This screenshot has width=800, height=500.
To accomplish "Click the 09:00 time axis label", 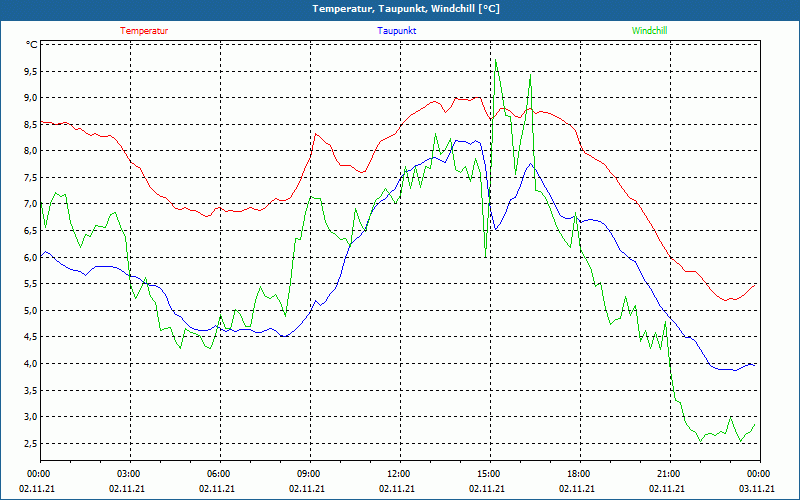I will [308, 474].
